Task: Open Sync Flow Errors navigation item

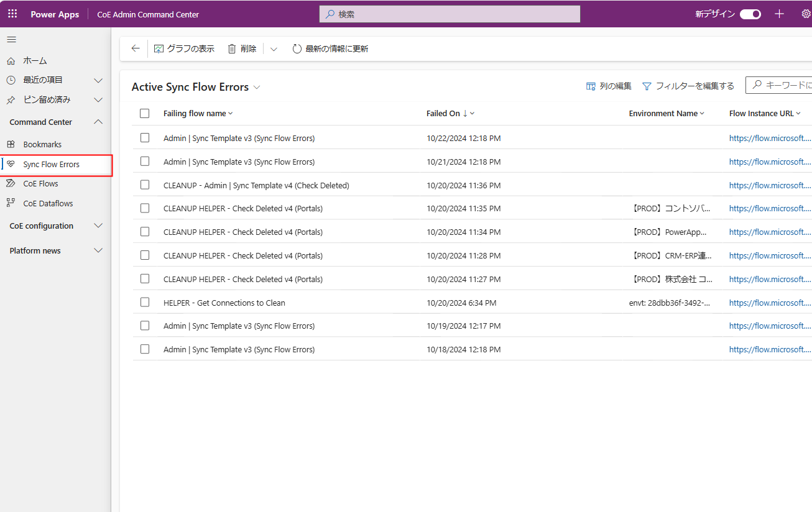Action: coord(55,165)
